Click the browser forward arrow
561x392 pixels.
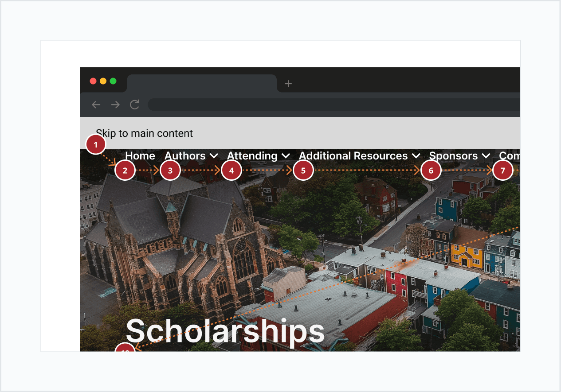pos(115,105)
